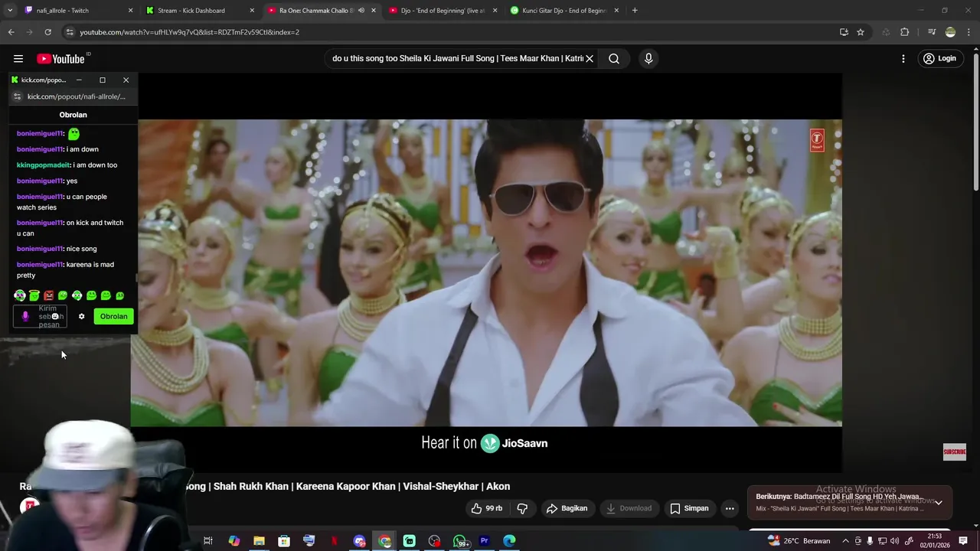This screenshot has height=551, width=980.
Task: Click the Download button
Action: click(629, 508)
